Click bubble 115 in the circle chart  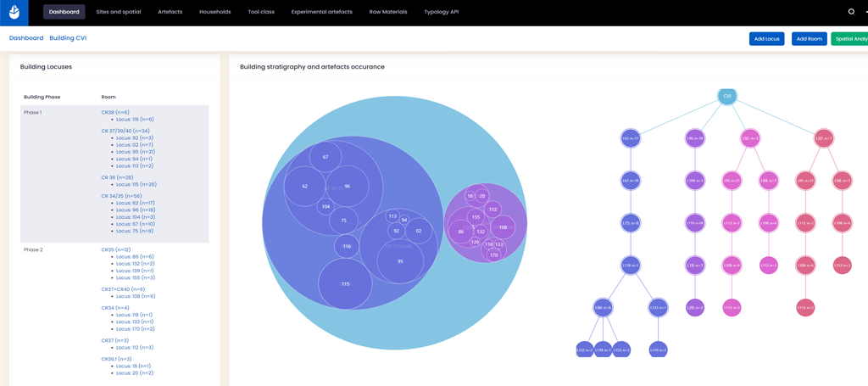pos(345,284)
